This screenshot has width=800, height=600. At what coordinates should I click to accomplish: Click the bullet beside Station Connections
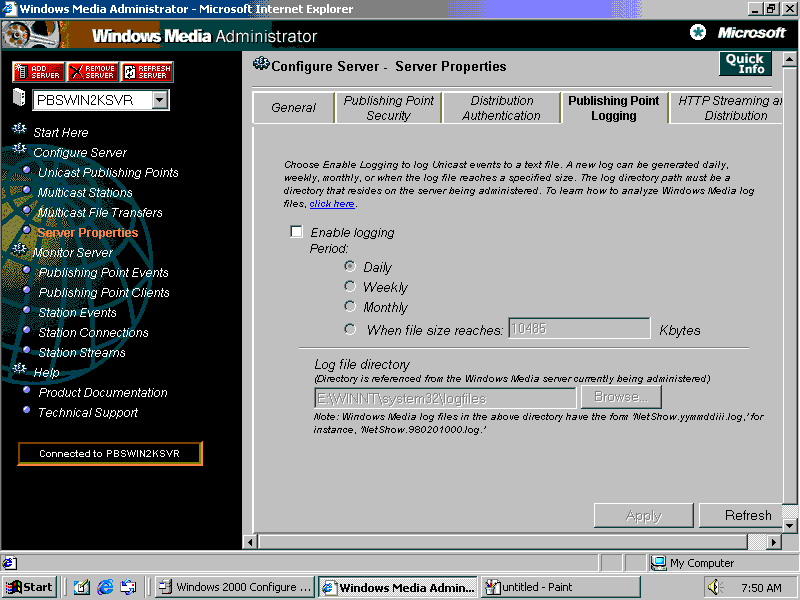pyautogui.click(x=27, y=330)
